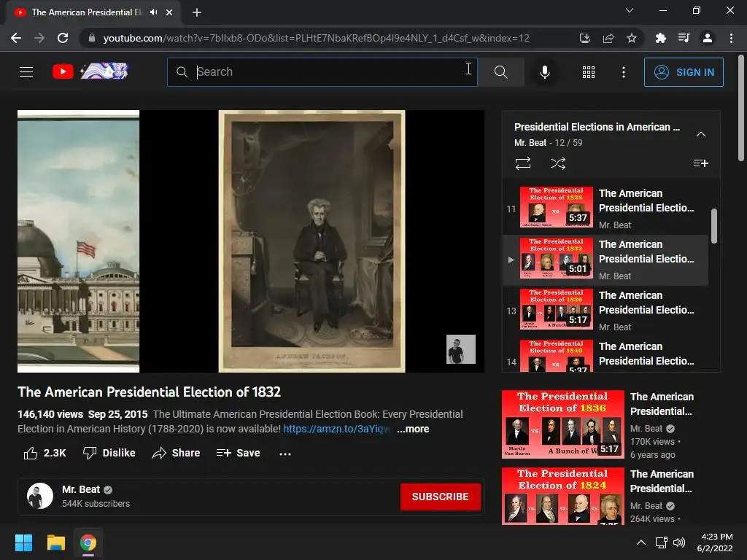Share the video
747x560 pixels.
(176, 453)
